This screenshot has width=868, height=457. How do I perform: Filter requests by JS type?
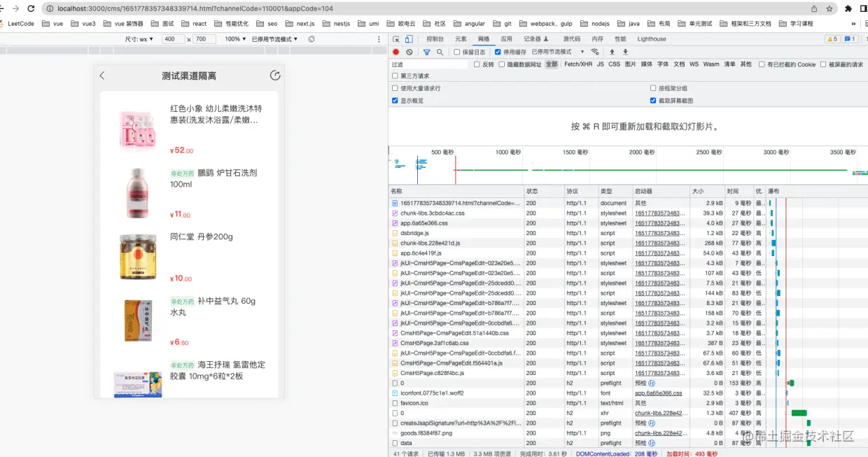point(600,64)
